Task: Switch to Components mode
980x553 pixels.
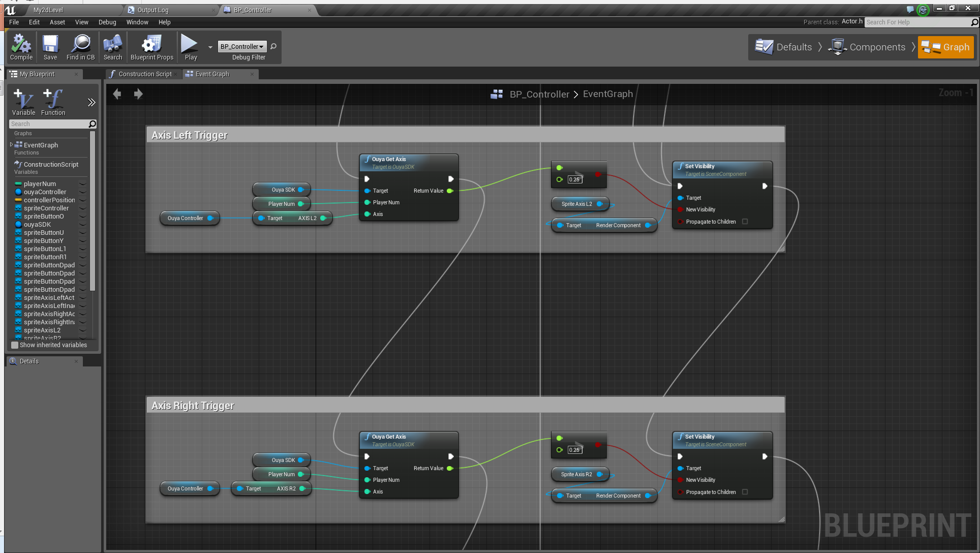Action: [x=867, y=47]
